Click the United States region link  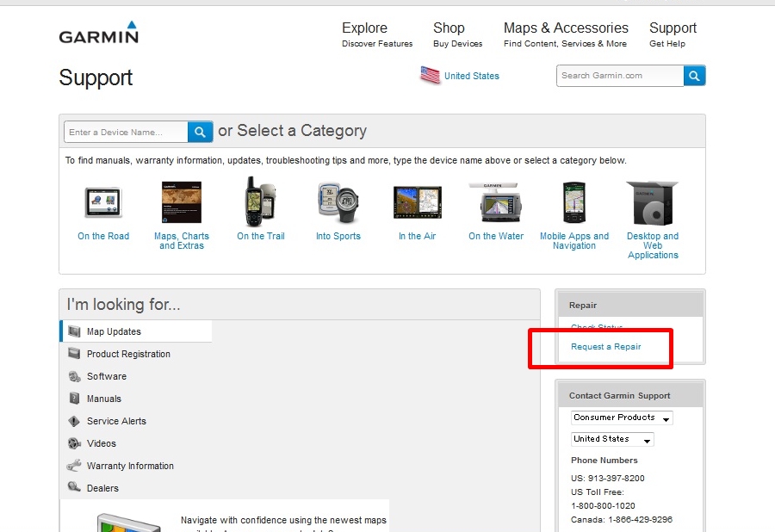click(x=472, y=76)
